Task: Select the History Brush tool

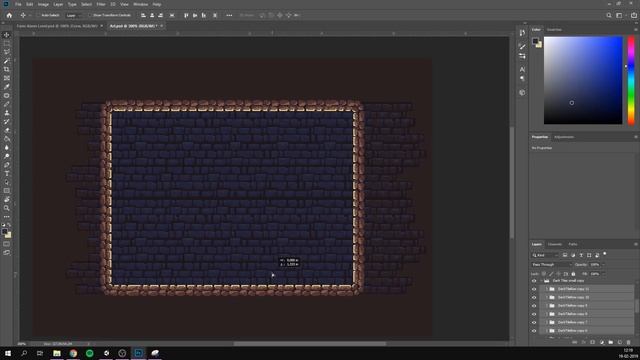Action: pos(7,121)
